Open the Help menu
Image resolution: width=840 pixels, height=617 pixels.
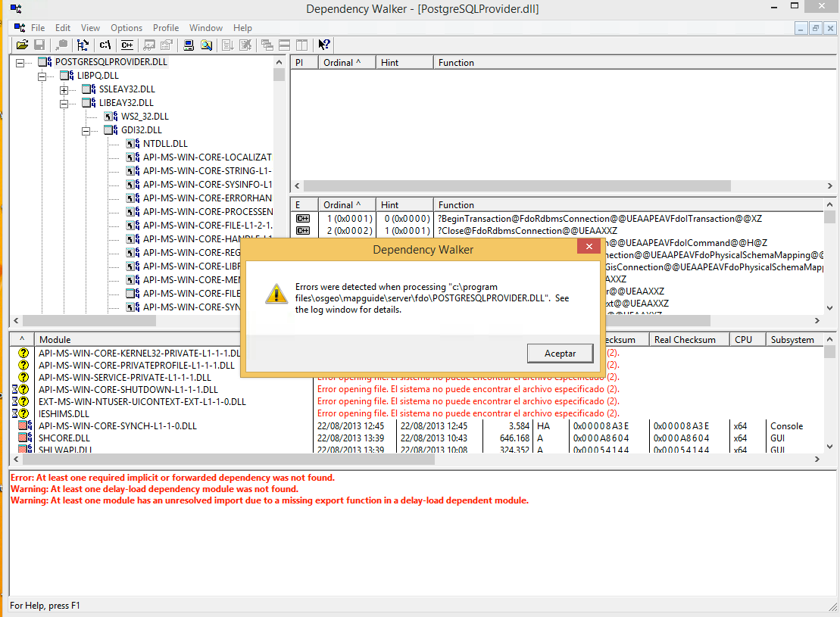tap(242, 28)
